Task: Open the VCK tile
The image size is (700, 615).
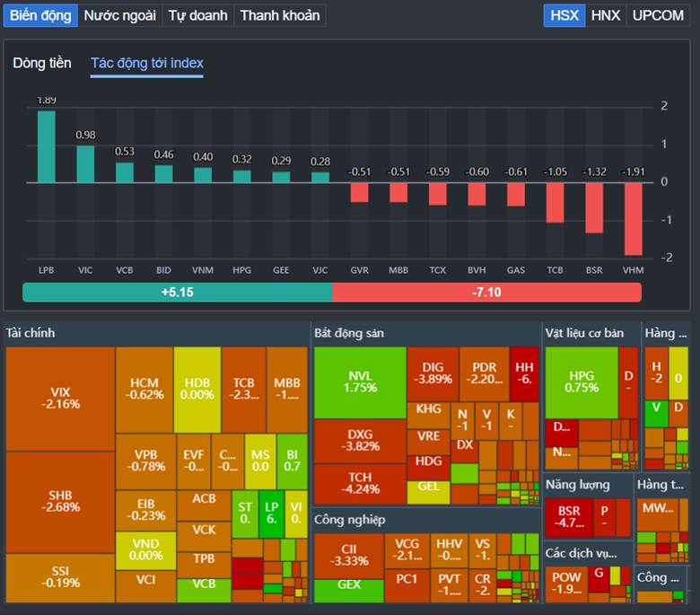Action: (x=204, y=536)
